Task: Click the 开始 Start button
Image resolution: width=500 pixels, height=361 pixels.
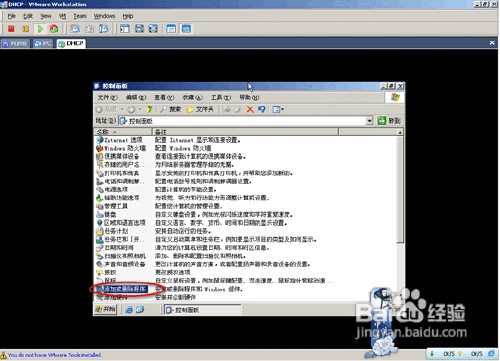Action: coord(105,309)
